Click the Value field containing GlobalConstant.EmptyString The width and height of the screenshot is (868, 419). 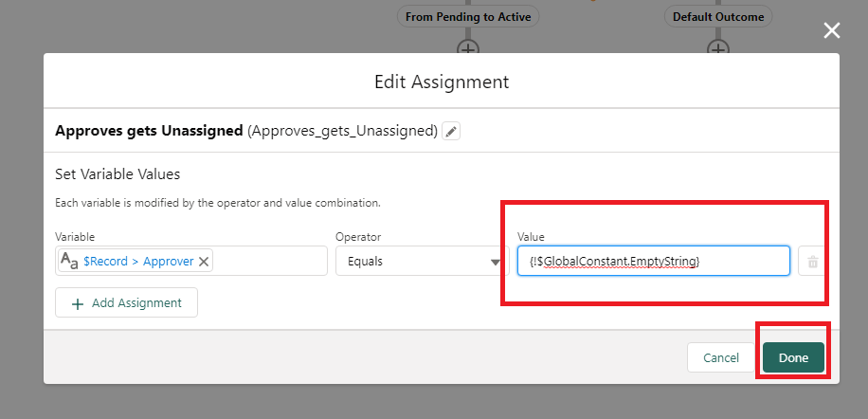(652, 261)
